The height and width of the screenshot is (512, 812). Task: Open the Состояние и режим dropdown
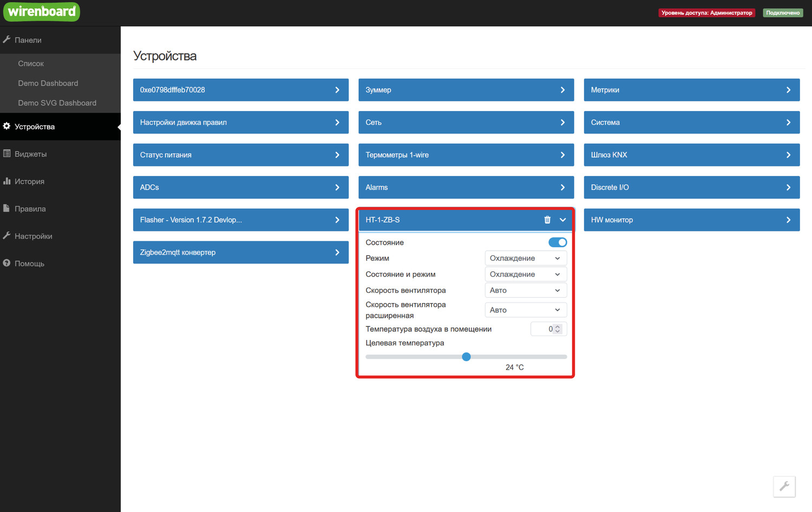tap(525, 274)
